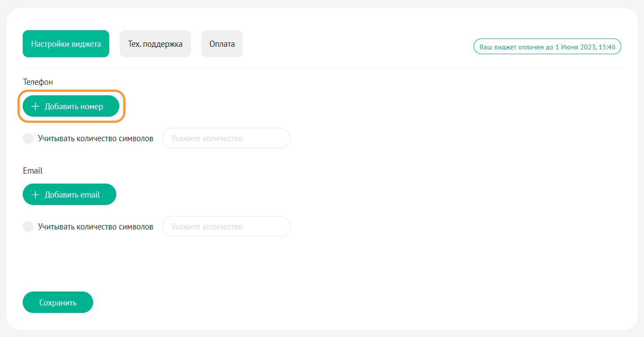Click the Email section heading
The width and height of the screenshot is (644, 337).
pyautogui.click(x=33, y=170)
